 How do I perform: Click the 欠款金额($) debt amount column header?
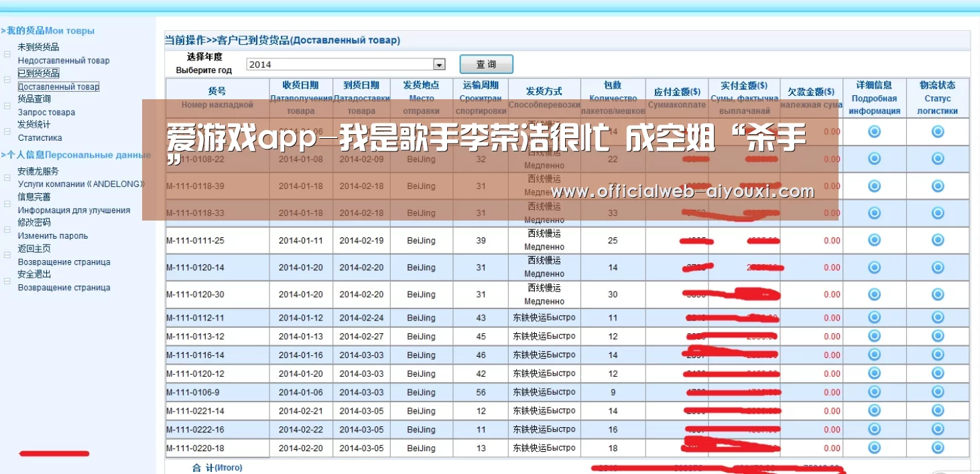coord(811,98)
